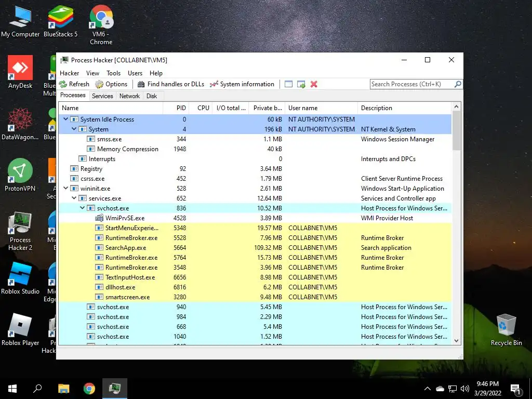The height and width of the screenshot is (399, 532).
Task: Sort by User name column header
Action: tap(321, 108)
